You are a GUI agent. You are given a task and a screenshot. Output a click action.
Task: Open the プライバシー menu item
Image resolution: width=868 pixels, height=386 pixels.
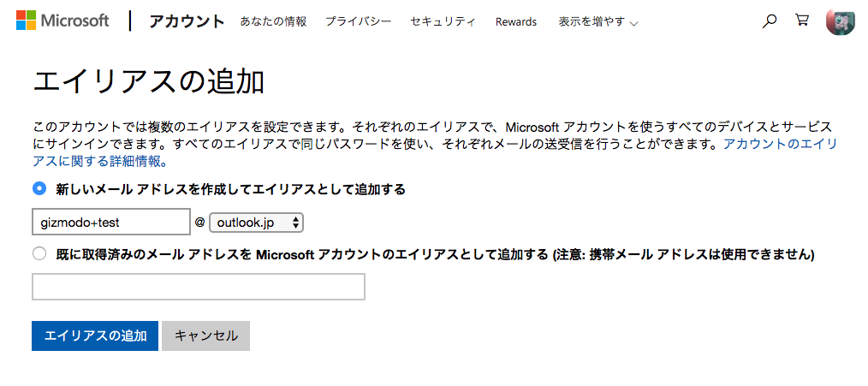click(358, 22)
